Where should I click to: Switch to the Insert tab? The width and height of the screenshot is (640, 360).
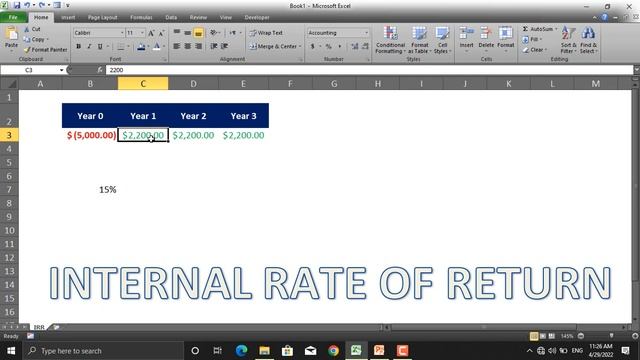(x=68, y=18)
